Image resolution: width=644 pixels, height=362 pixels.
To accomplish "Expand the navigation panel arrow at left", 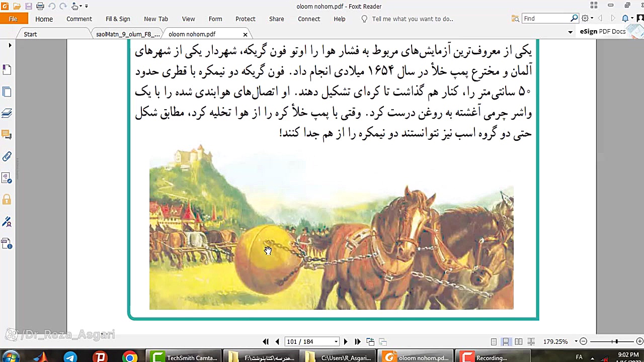I will point(10,45).
